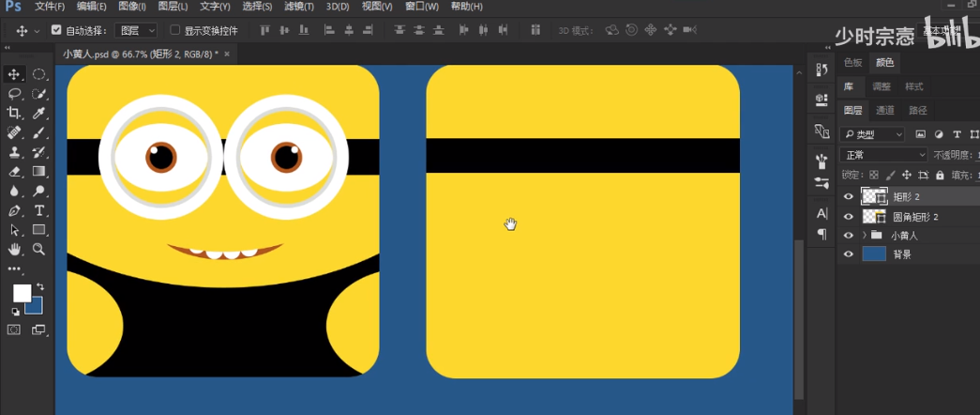Select the Hand tool in toolbox

(x=14, y=249)
